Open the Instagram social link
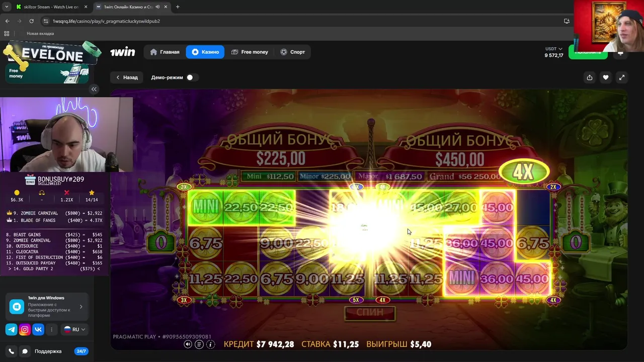Viewport: 644px width, 362px height. (25, 330)
